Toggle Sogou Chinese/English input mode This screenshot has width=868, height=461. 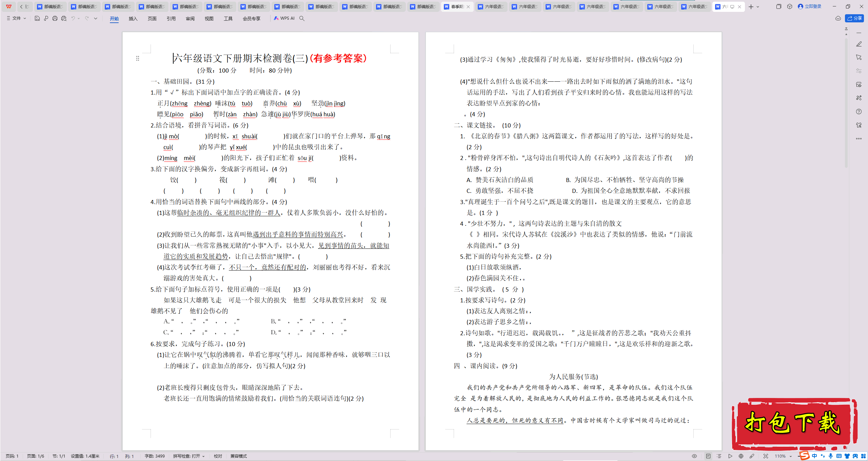point(814,456)
